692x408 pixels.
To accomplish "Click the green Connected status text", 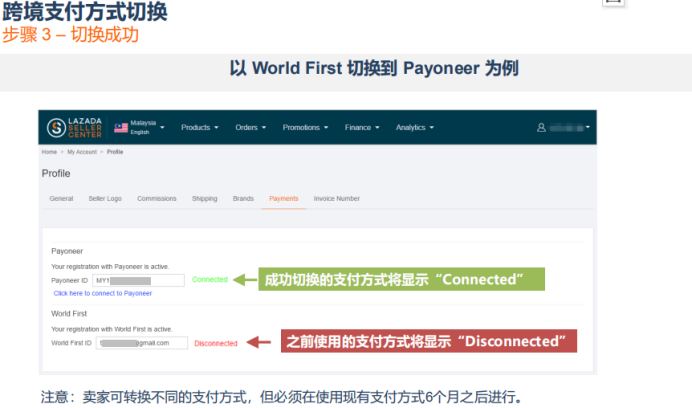I will 210,280.
